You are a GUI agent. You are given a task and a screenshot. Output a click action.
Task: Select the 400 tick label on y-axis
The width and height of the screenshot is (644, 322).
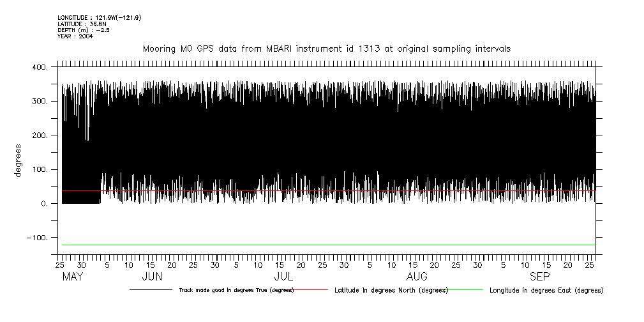click(39, 68)
